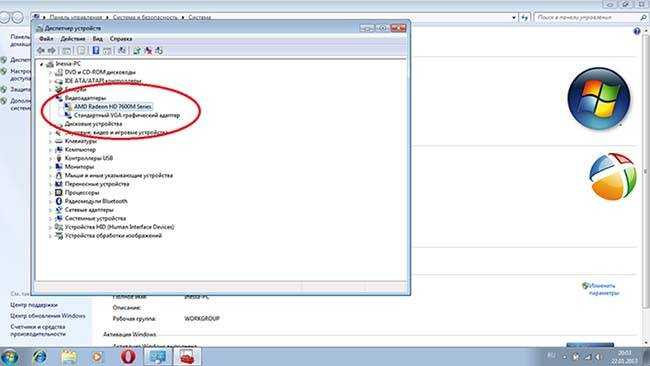This screenshot has width=650, height=366.
Task: Click the Uninstall device toolbar icon with red X
Action: pyautogui.click(x=148, y=51)
